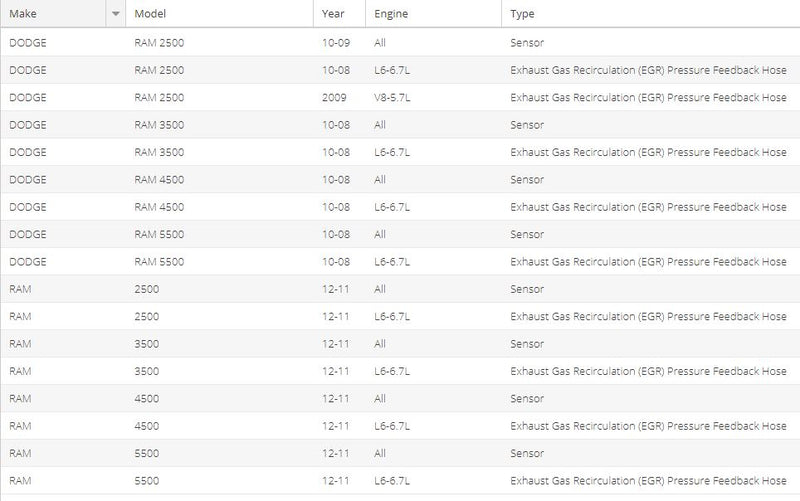
Task: Select RAM 3500 12-11 L6-6.7L row
Action: [400, 371]
